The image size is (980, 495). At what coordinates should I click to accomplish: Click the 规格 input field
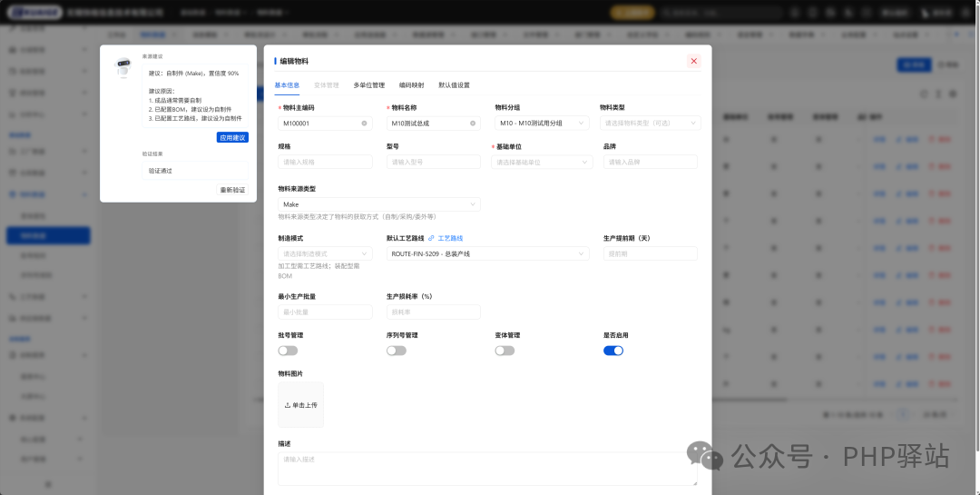coord(325,162)
